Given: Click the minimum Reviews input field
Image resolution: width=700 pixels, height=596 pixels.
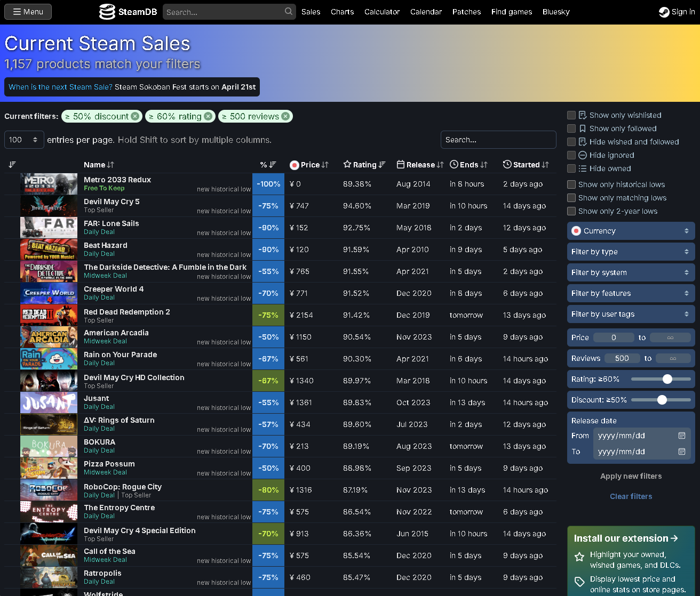Looking at the screenshot, I should (622, 358).
